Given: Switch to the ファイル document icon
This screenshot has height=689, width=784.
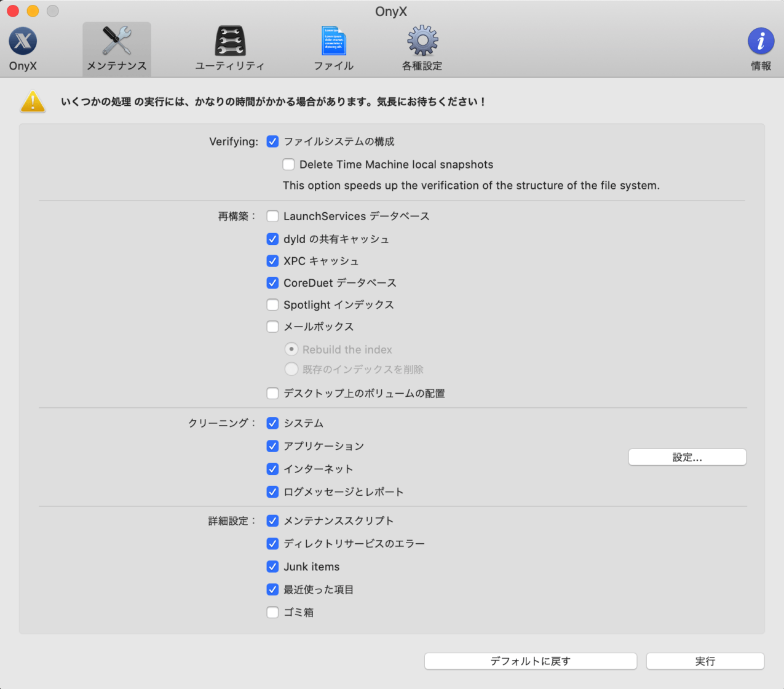Looking at the screenshot, I should 334,42.
